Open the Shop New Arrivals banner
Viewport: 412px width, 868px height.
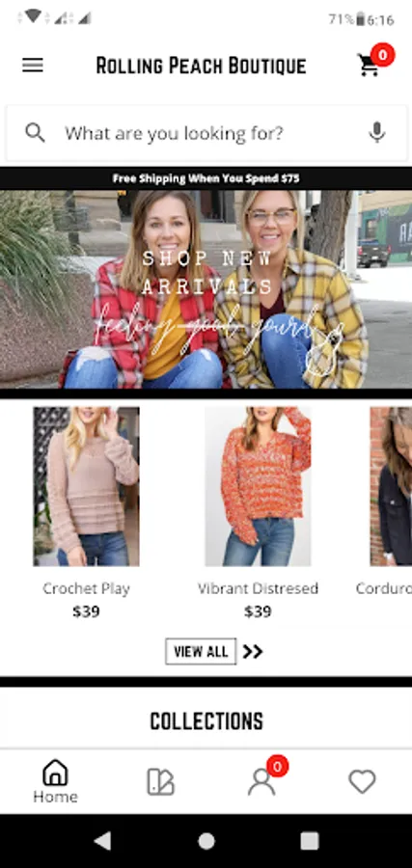point(206,289)
